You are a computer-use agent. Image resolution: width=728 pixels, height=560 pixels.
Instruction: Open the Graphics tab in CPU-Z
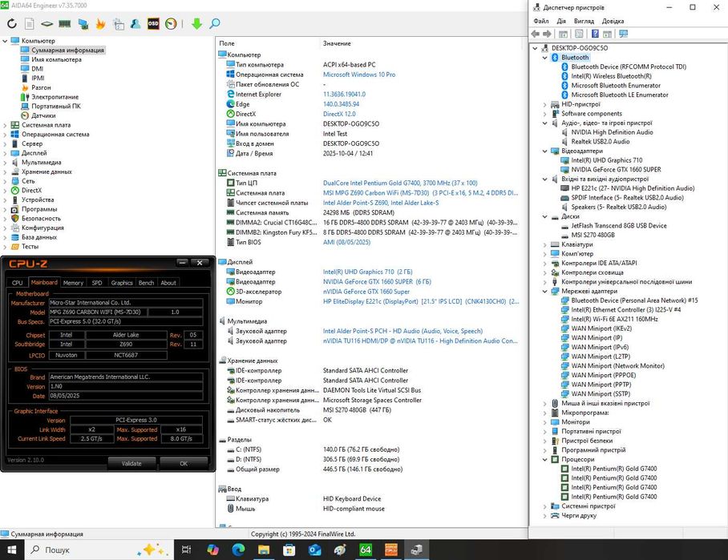(122, 283)
